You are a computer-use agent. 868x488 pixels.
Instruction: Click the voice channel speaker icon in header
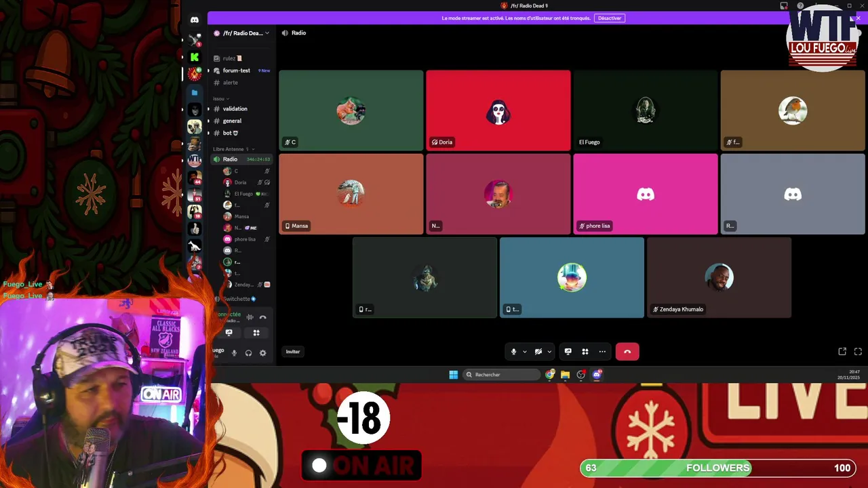click(285, 33)
